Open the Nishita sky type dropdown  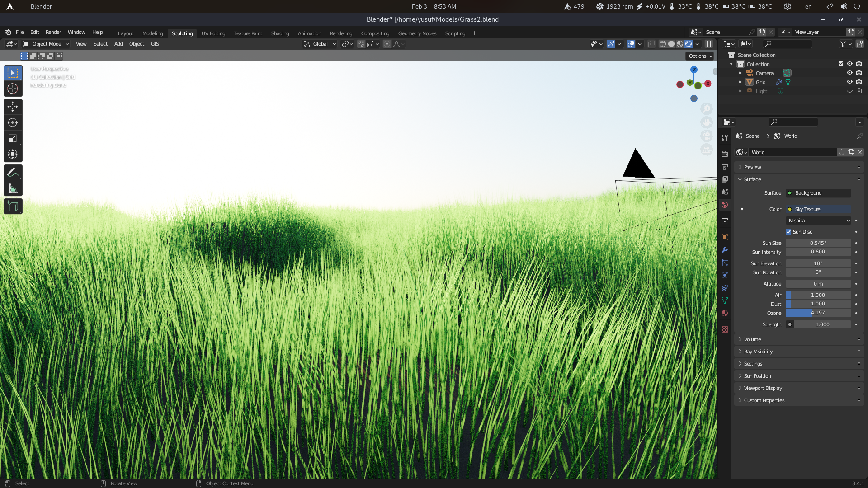pyautogui.click(x=818, y=221)
